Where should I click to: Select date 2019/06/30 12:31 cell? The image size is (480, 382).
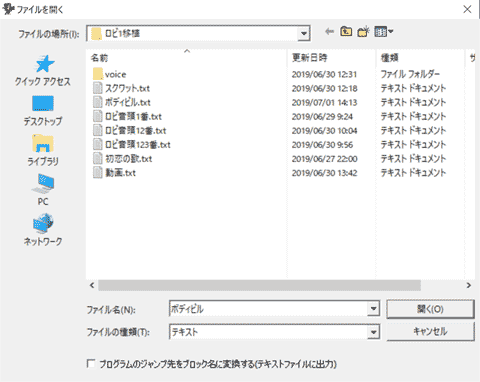(x=324, y=74)
